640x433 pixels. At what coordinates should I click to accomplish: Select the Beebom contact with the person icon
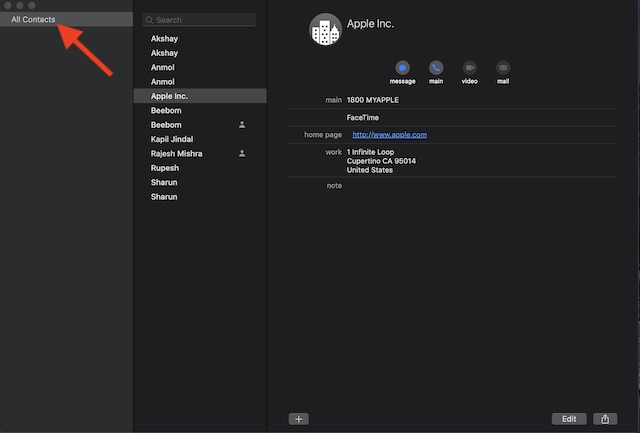click(x=200, y=125)
